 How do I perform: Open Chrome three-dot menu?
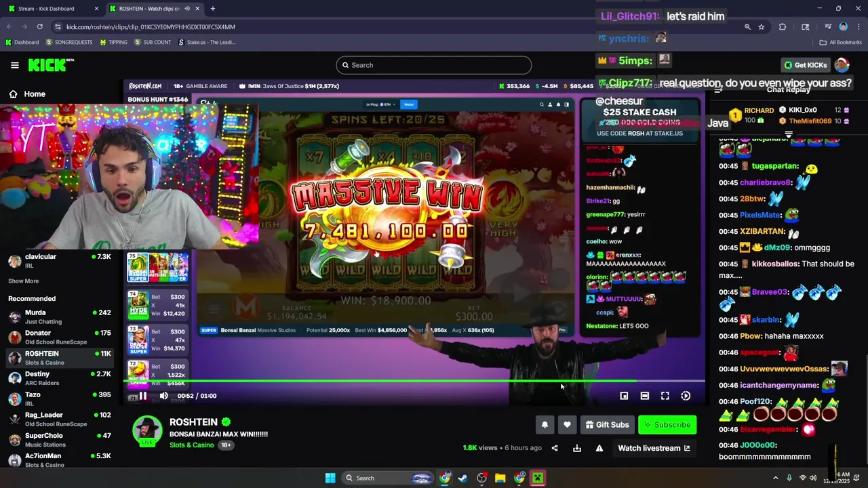click(858, 26)
